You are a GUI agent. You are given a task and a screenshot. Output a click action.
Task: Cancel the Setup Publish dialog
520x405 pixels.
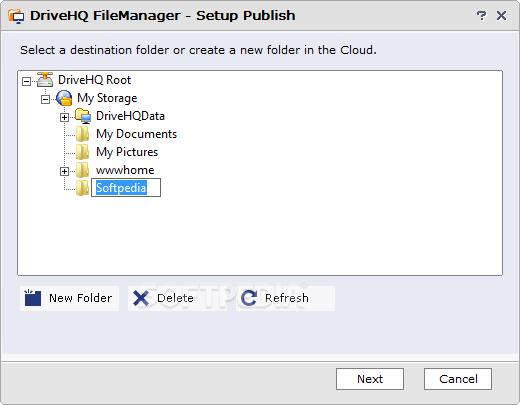pos(458,379)
